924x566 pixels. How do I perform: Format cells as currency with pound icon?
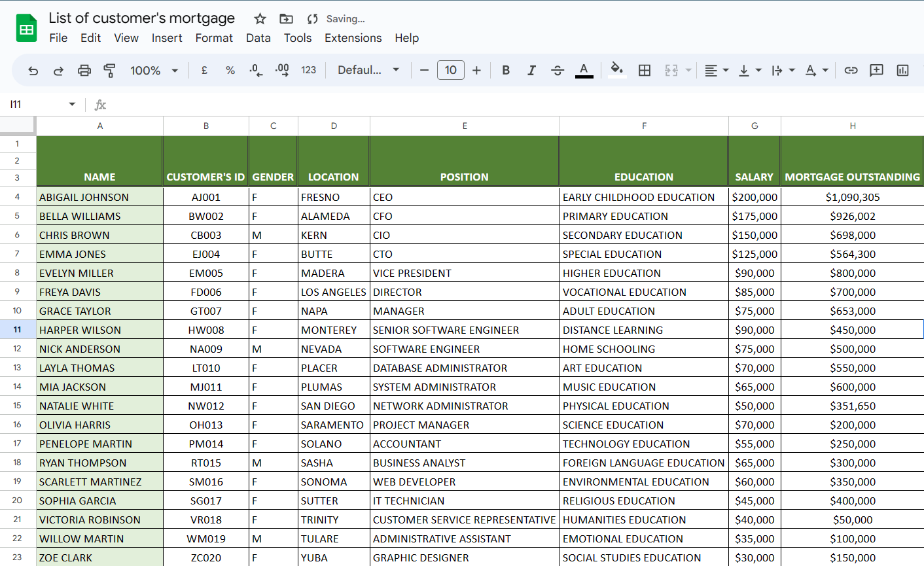[x=204, y=71]
